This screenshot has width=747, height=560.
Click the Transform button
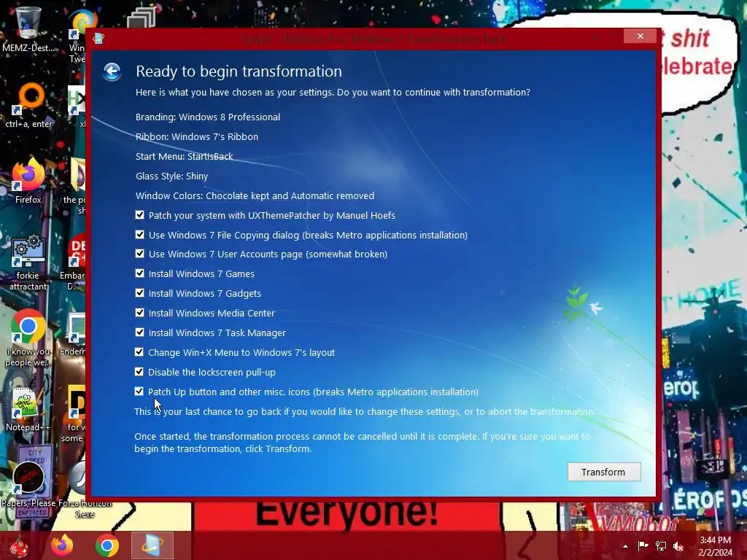603,472
